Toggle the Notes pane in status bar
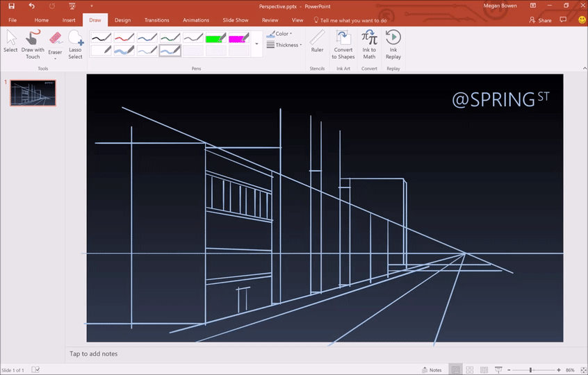This screenshot has height=375, width=588. (x=431, y=370)
